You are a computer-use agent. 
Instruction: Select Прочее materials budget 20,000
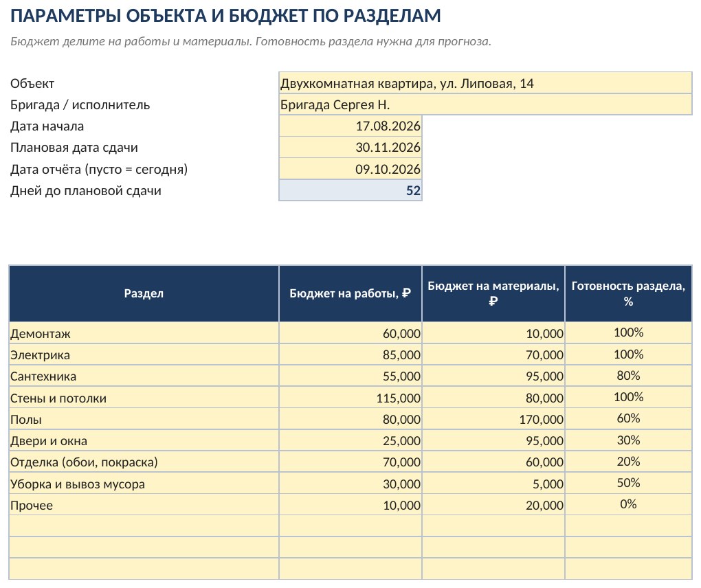(x=493, y=505)
